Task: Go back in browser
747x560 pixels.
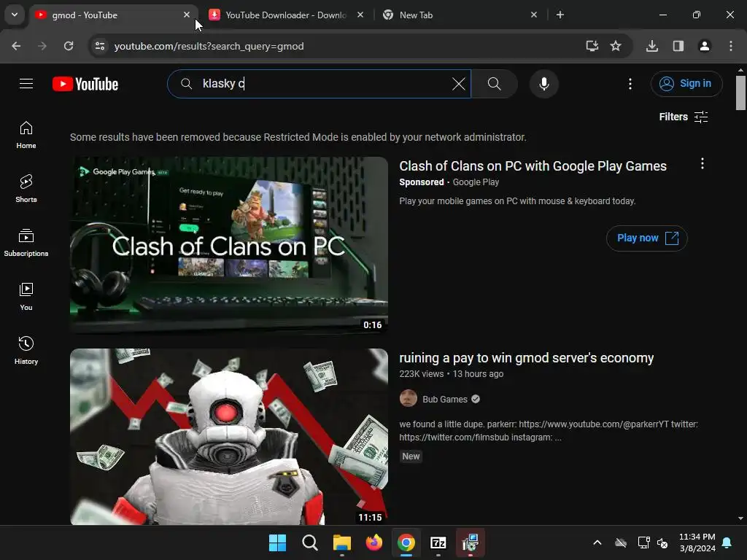Action: [16, 46]
